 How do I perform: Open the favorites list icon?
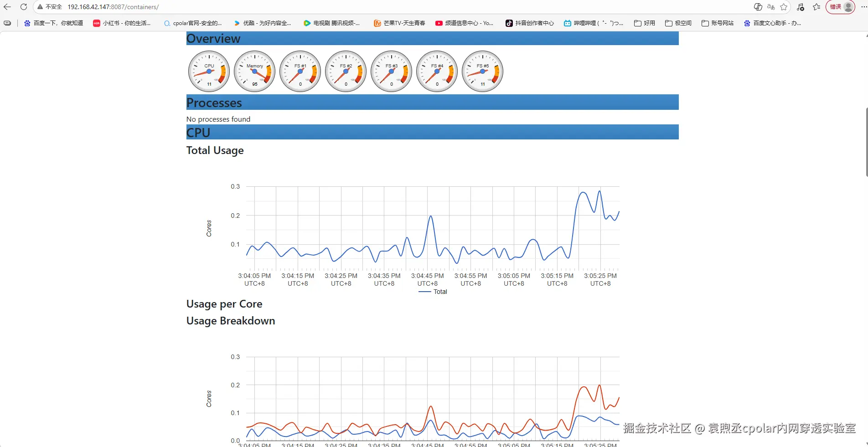click(x=816, y=7)
